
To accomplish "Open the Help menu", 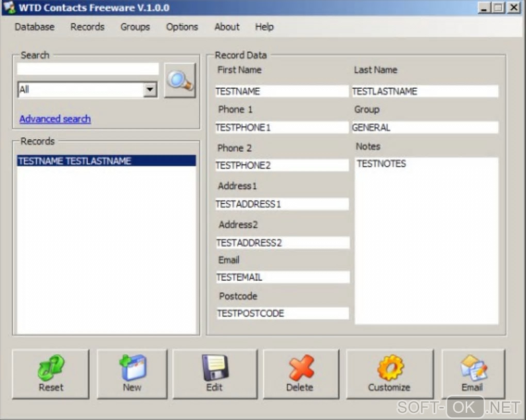I will coord(265,27).
